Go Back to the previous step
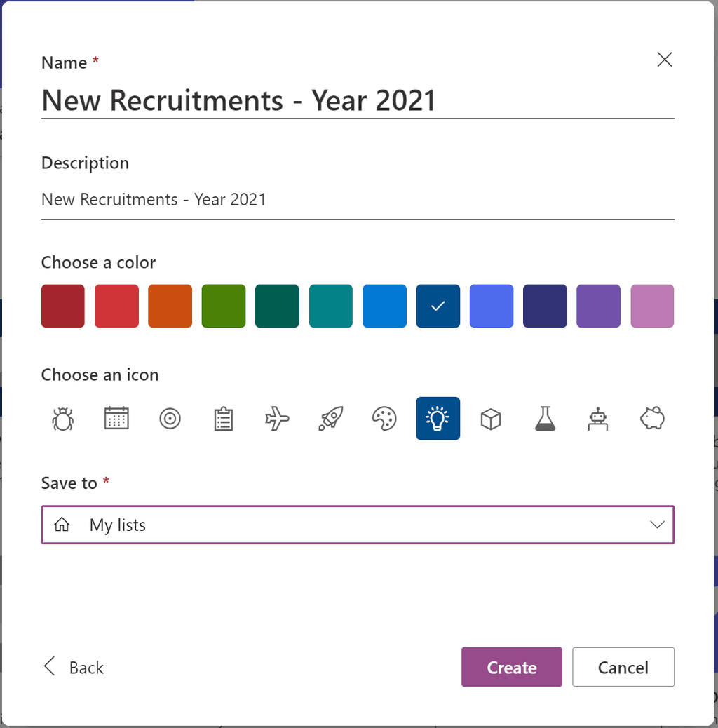 (74, 667)
